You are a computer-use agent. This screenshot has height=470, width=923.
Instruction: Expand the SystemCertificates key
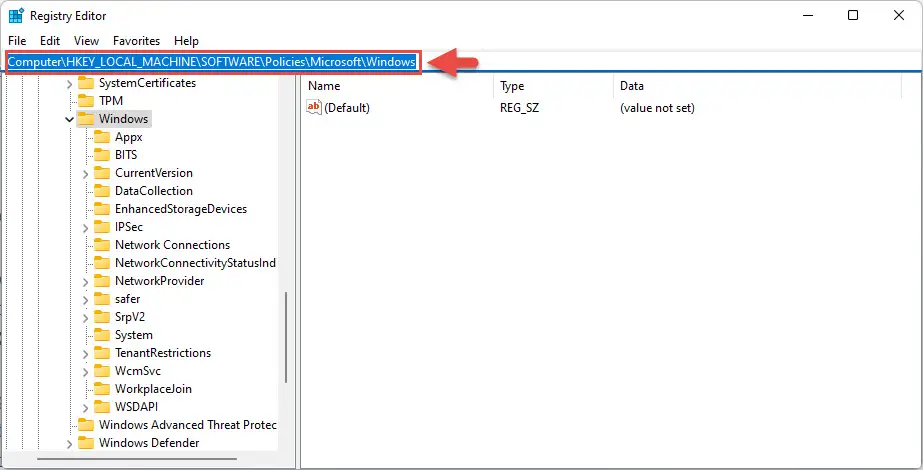(x=69, y=84)
